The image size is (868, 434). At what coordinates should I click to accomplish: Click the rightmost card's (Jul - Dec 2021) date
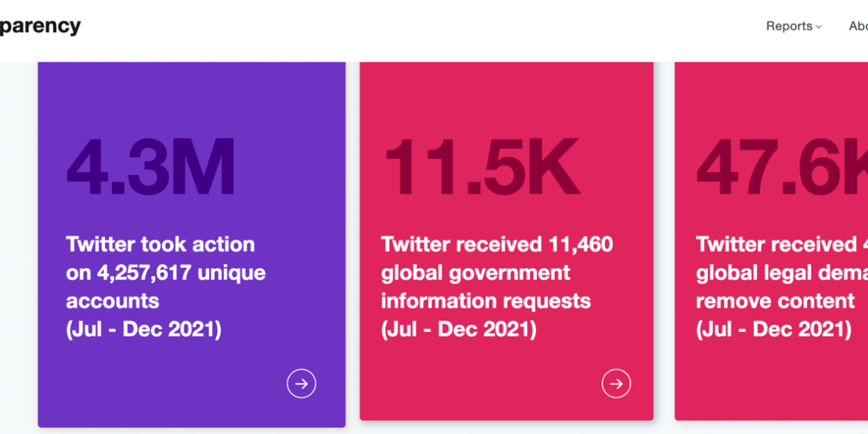[x=774, y=330]
